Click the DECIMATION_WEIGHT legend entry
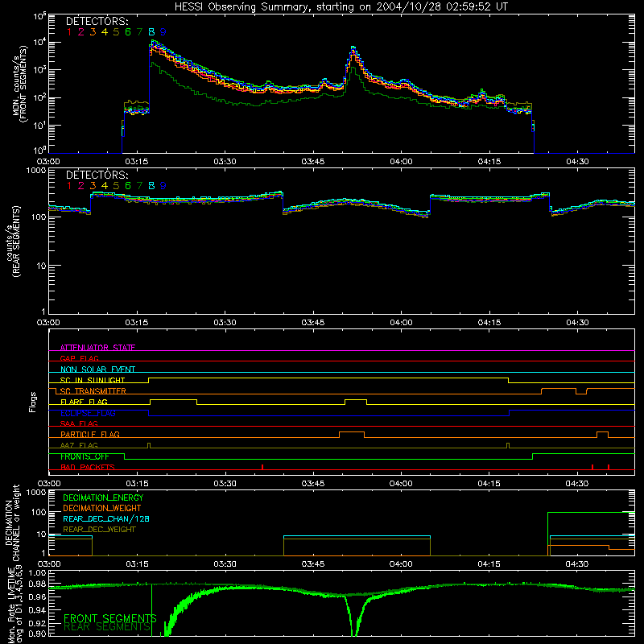 (102, 508)
